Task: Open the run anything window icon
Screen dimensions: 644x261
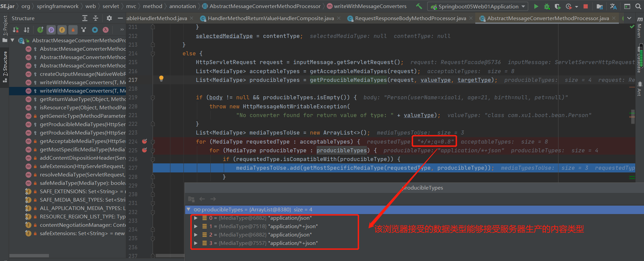Action: click(627, 6)
